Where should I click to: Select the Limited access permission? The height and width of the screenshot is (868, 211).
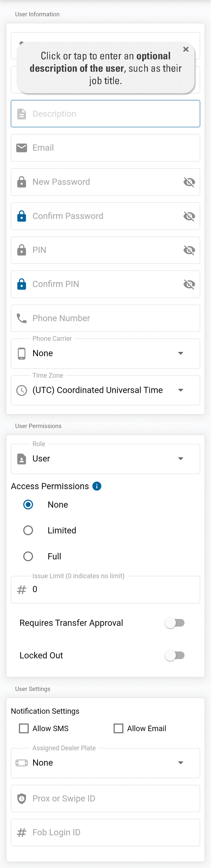(x=28, y=530)
